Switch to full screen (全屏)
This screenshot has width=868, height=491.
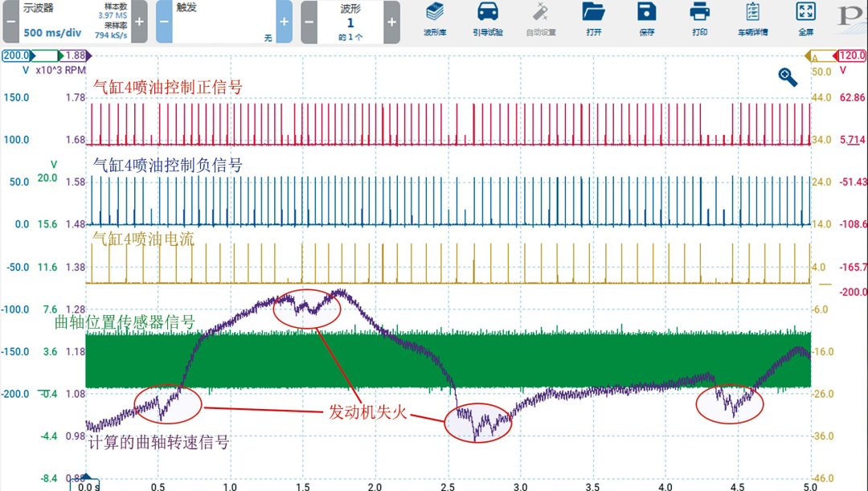[806, 19]
